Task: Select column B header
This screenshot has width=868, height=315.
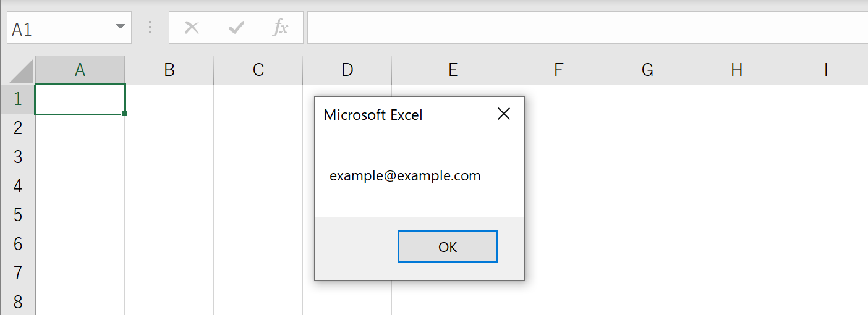Action: coord(169,70)
